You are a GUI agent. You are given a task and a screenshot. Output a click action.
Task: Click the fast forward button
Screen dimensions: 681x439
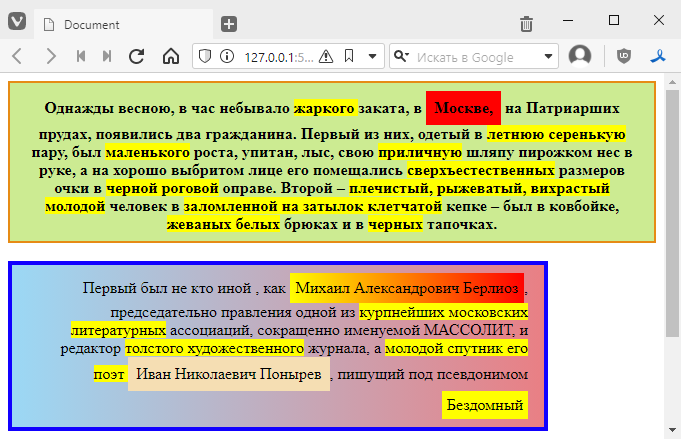click(107, 56)
